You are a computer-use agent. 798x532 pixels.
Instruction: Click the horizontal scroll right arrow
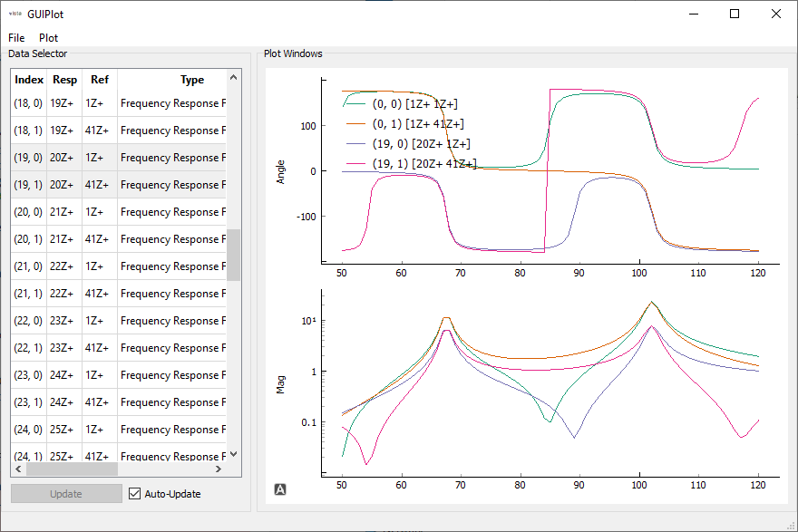click(218, 469)
